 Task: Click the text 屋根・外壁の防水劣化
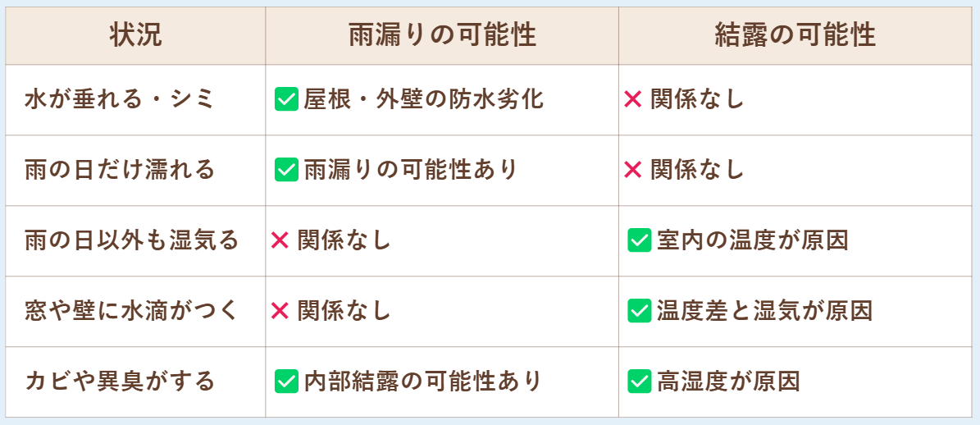pos(424,100)
